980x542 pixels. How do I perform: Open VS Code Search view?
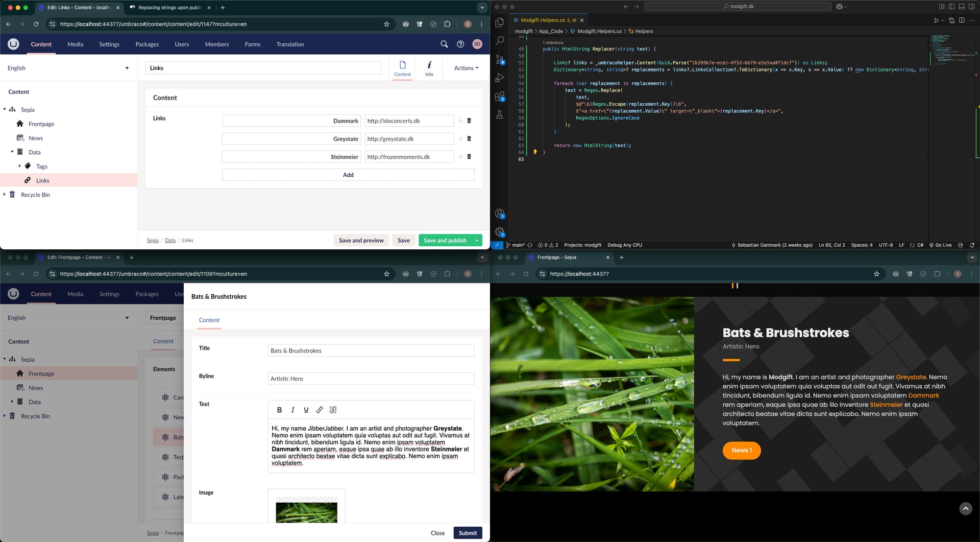tap(500, 40)
